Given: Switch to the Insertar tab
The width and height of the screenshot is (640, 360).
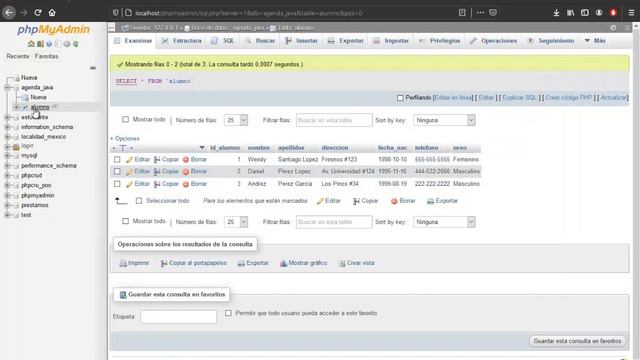Looking at the screenshot, I should pos(302,41).
